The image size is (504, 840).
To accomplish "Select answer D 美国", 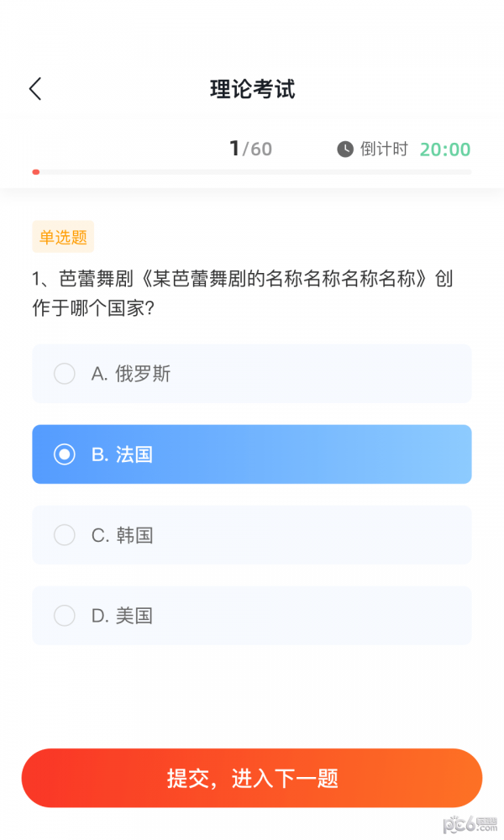I will (252, 616).
